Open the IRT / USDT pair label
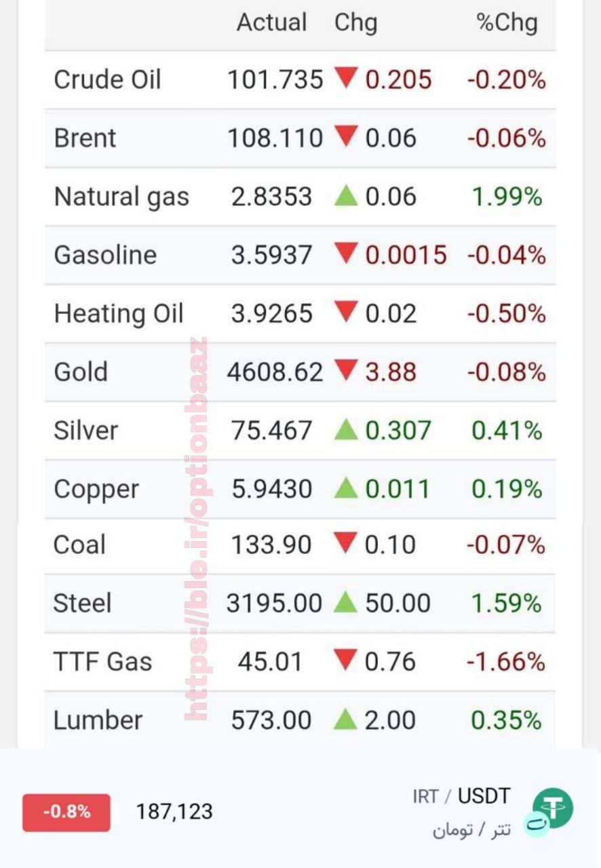The height and width of the screenshot is (868, 601). click(x=461, y=796)
